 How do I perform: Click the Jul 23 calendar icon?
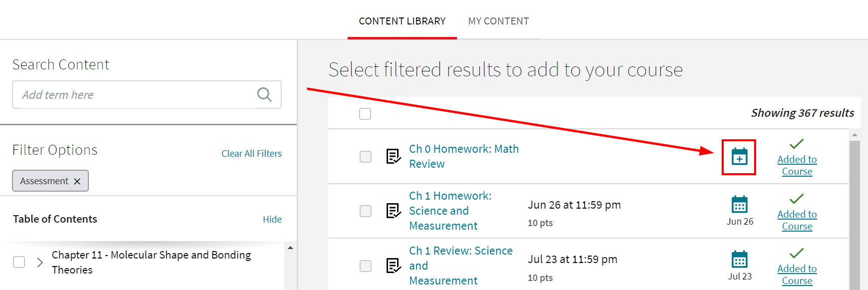point(739,260)
